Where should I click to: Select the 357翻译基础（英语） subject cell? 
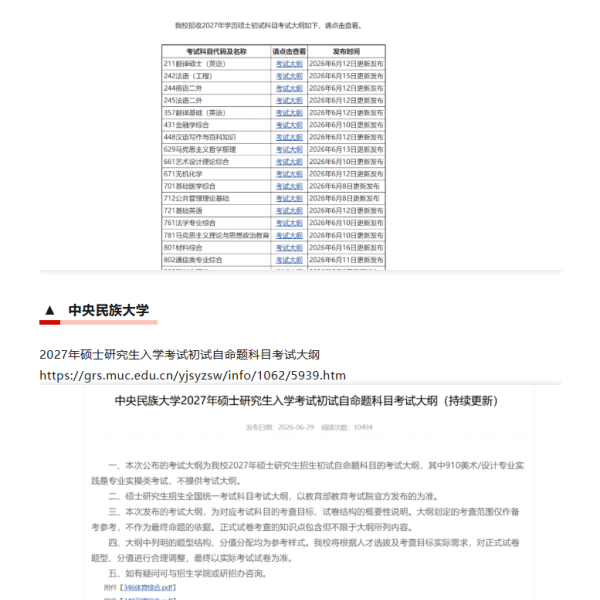pyautogui.click(x=216, y=113)
